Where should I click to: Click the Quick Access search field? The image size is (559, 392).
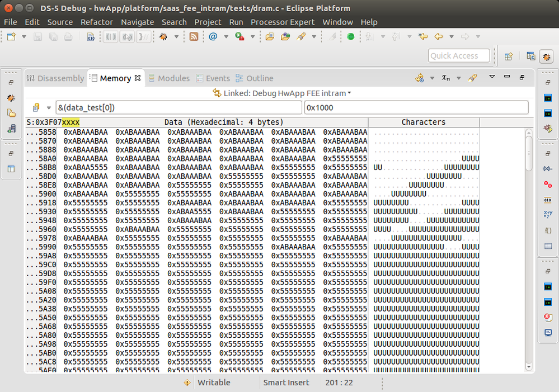tap(459, 55)
